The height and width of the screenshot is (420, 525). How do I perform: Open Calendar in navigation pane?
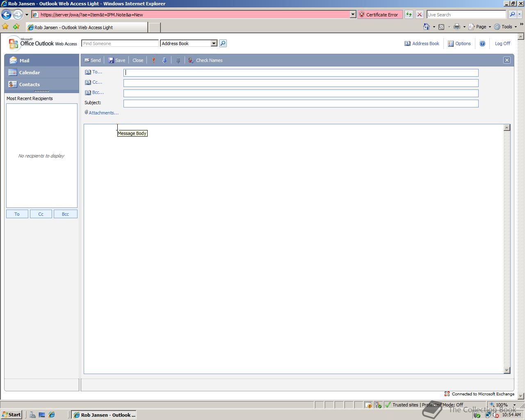point(41,72)
